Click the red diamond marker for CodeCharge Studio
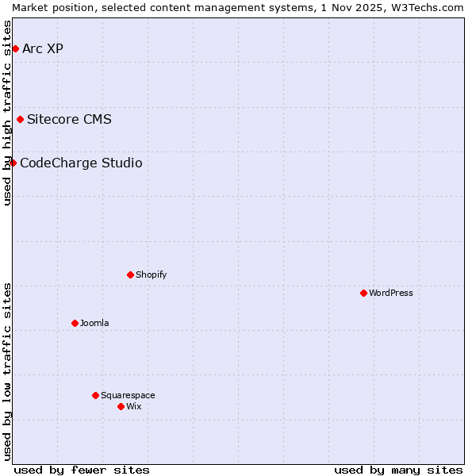The width and height of the screenshot is (476, 476). pos(13,163)
